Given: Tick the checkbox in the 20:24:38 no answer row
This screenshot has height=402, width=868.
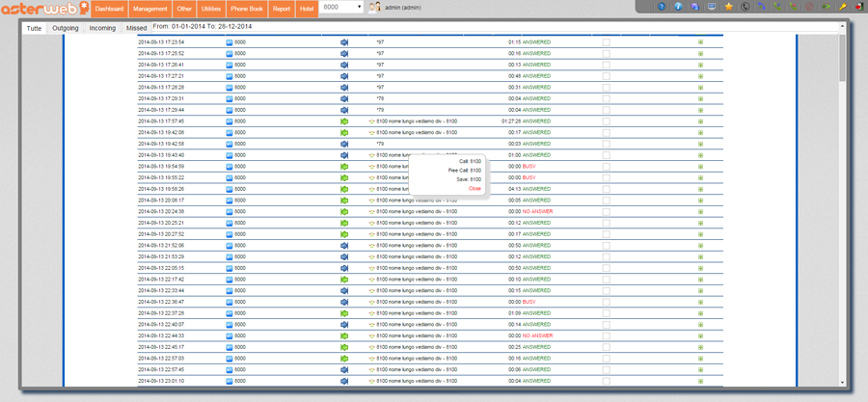Looking at the screenshot, I should coord(607,211).
